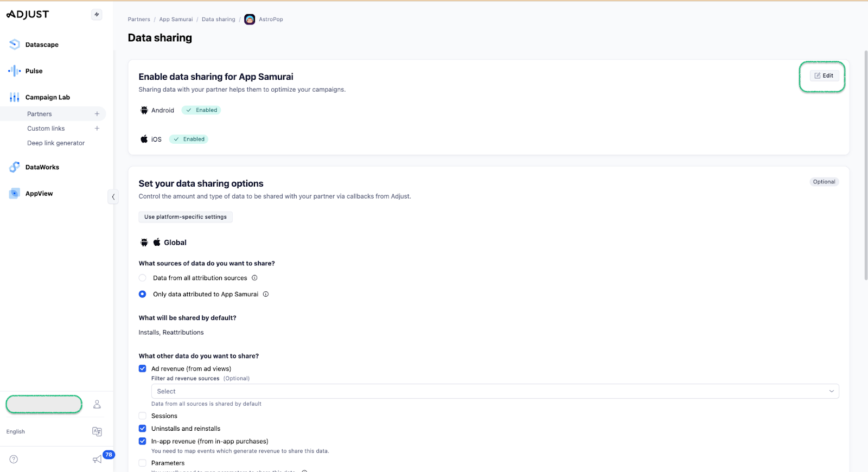868x472 pixels.
Task: Show info for all attribution sources option
Action: [x=254, y=278]
